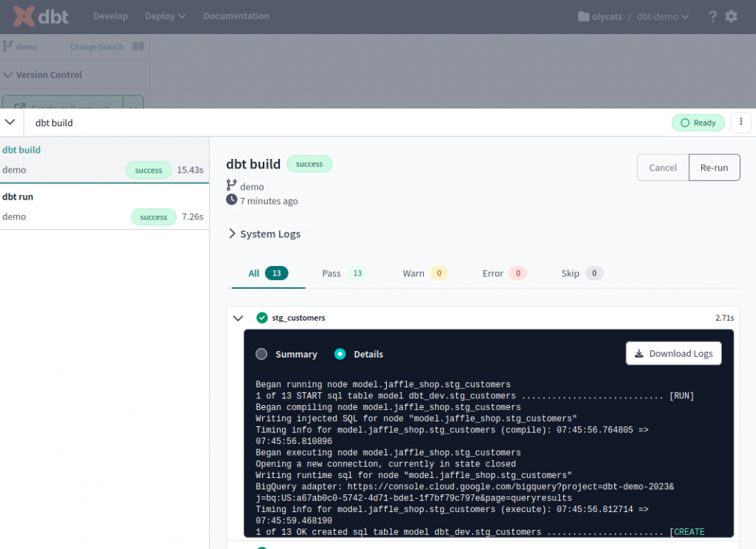Image resolution: width=756 pixels, height=549 pixels.
Task: Click the Re-run button
Action: coord(714,168)
